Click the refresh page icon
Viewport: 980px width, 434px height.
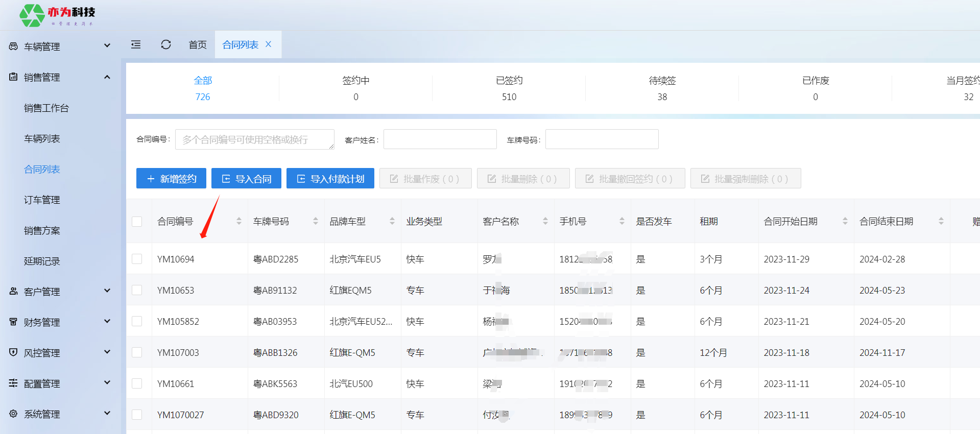click(x=166, y=45)
